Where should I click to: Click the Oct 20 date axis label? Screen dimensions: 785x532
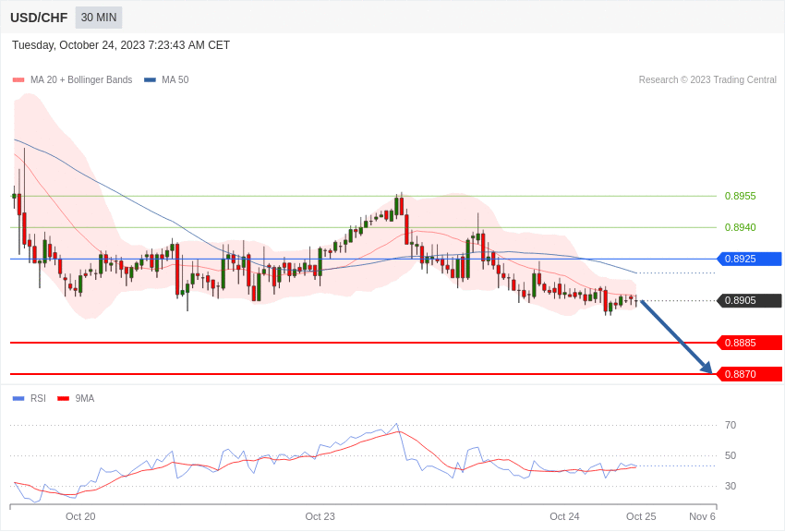80,516
